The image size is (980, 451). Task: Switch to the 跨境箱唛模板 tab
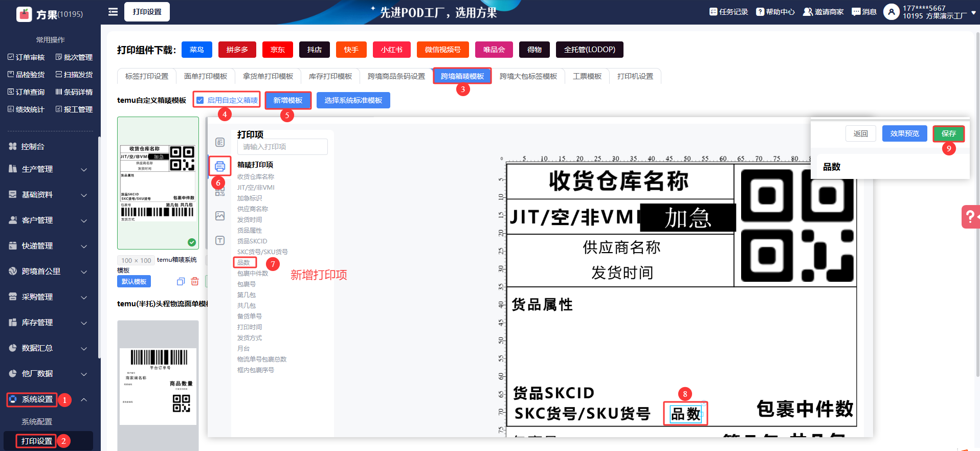click(462, 76)
